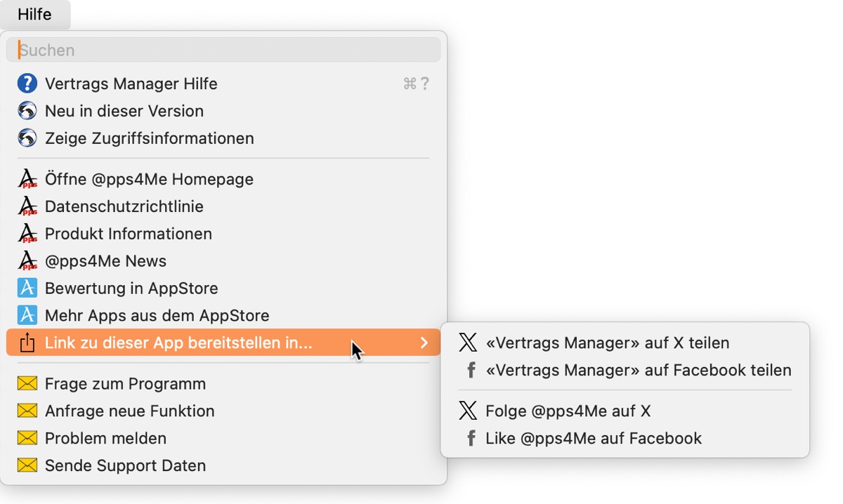Click Apps logo icon beside Öffne @pps4Me Homepage

(x=27, y=179)
